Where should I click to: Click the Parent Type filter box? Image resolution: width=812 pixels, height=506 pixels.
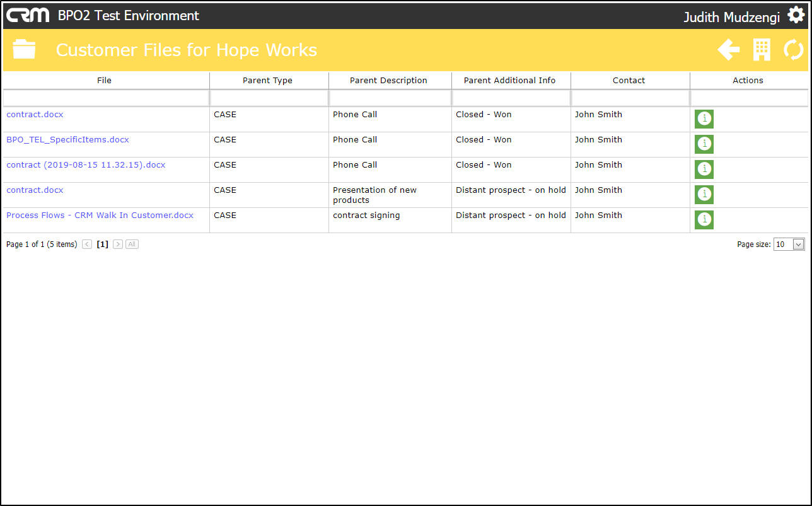point(269,98)
